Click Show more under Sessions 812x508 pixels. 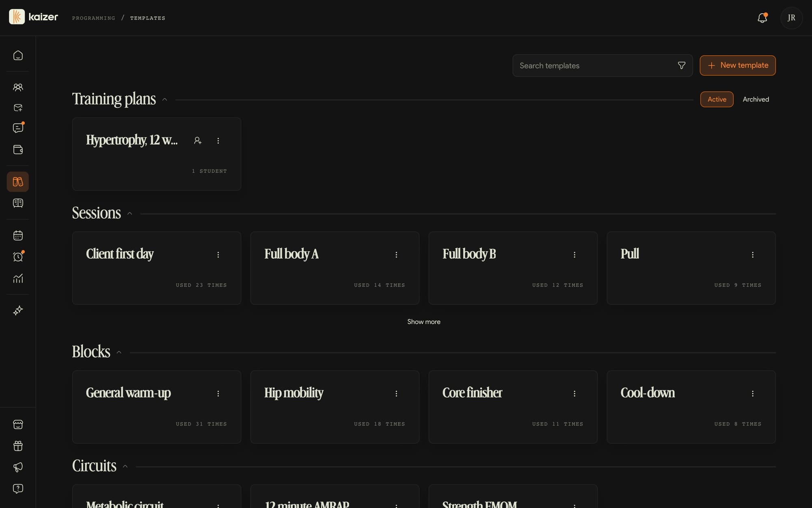click(424, 322)
